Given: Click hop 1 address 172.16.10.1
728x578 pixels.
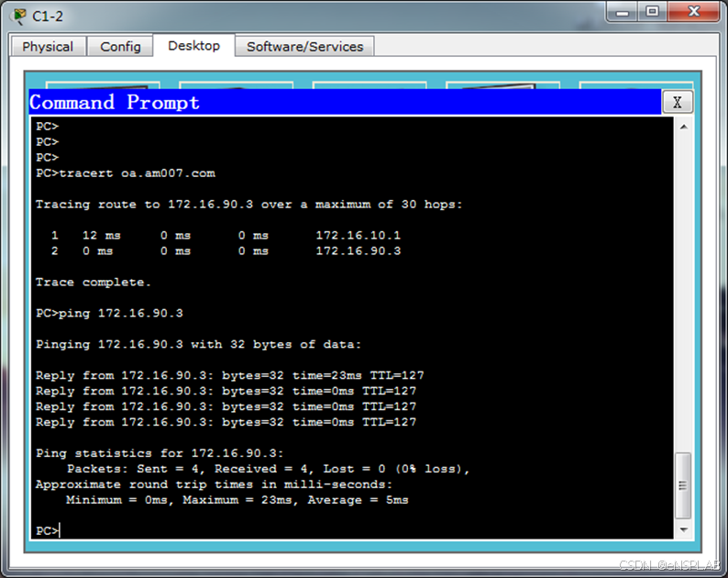Looking at the screenshot, I should (358, 235).
